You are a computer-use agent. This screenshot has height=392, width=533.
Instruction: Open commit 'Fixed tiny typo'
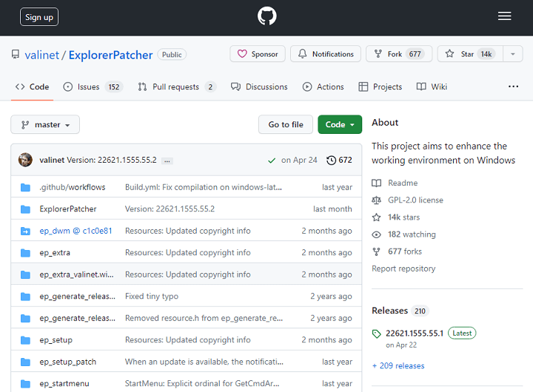[x=152, y=296]
